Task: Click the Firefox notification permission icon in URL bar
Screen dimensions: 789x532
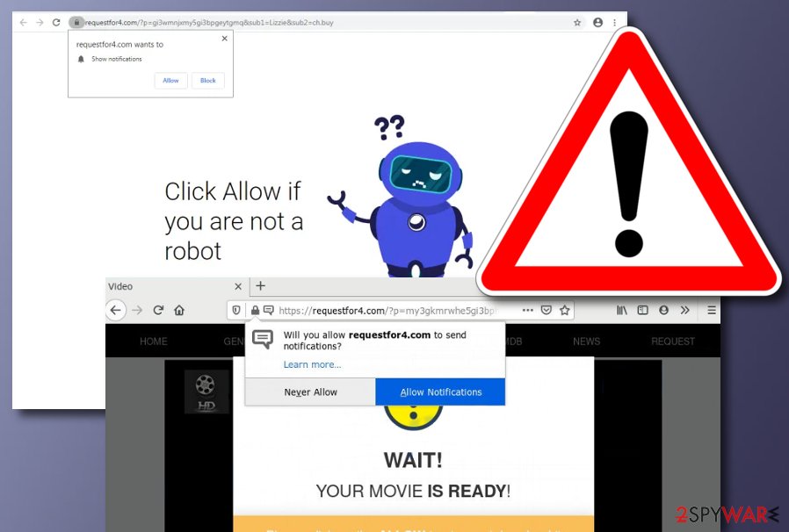Action: click(x=269, y=310)
